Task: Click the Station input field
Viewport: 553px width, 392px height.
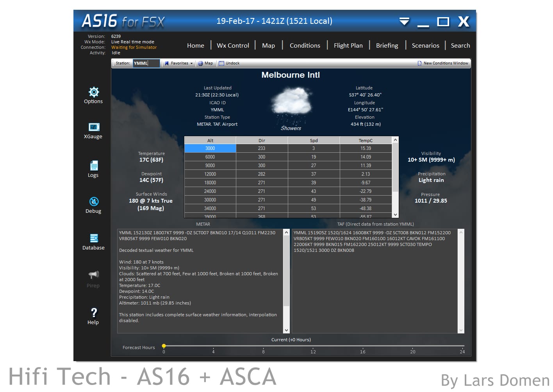Action: [x=146, y=63]
